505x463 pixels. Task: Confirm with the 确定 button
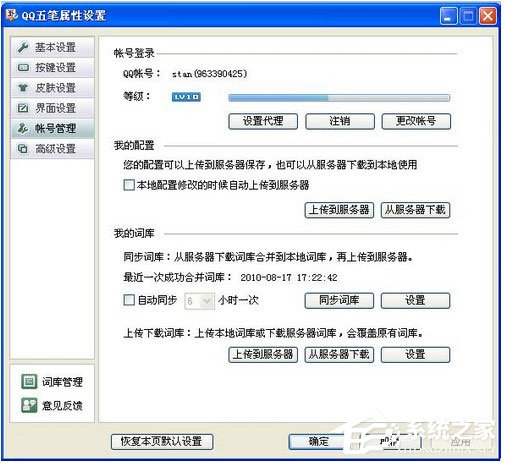318,442
